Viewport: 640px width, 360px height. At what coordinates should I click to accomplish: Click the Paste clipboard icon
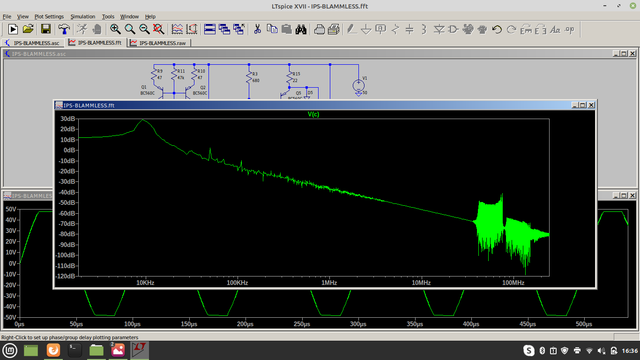point(287,29)
